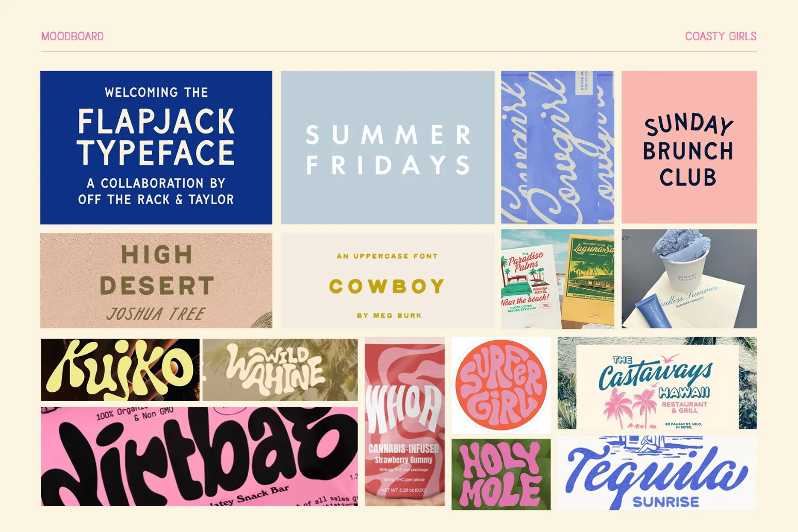Viewport: 798px width, 532px height.
Task: Click the Cowgirl script packaging image
Action: coord(558,147)
